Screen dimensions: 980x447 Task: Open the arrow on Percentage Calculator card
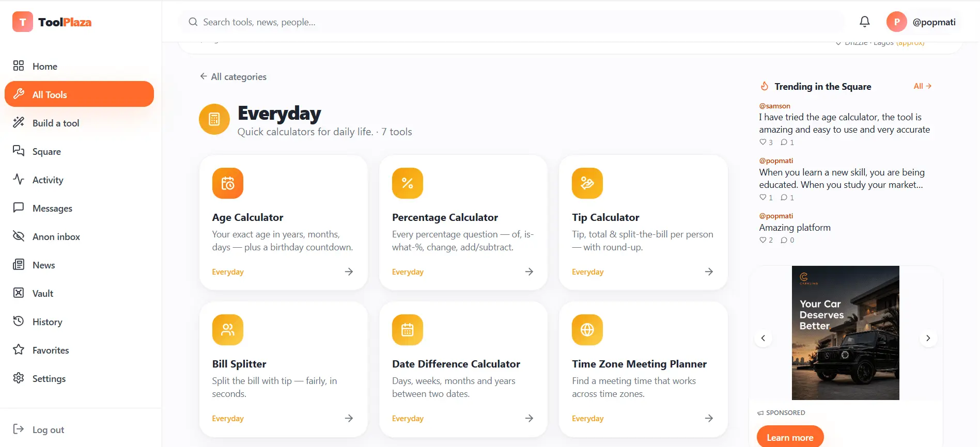[529, 272]
